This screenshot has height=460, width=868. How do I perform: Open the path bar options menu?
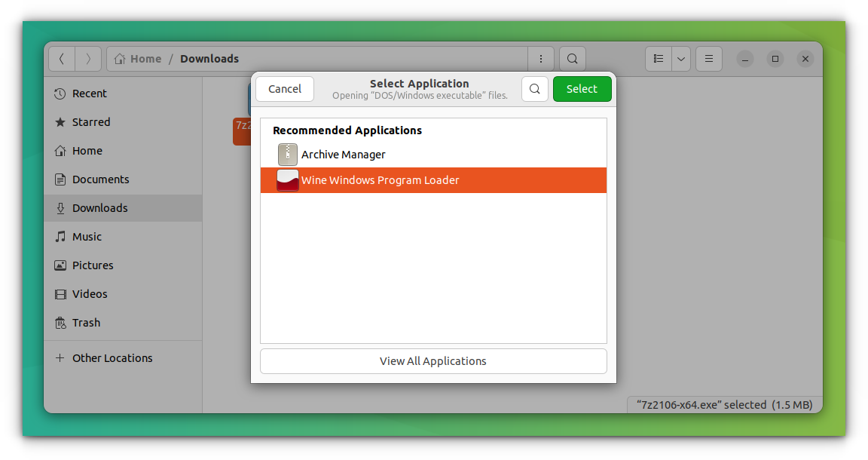tap(540, 58)
